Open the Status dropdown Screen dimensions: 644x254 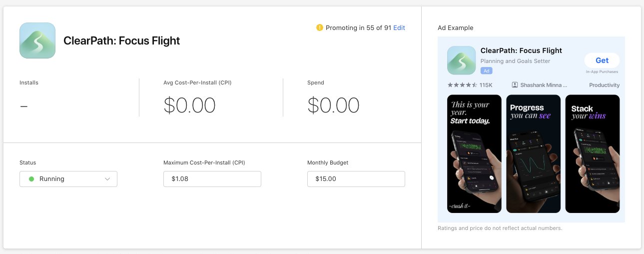point(68,179)
